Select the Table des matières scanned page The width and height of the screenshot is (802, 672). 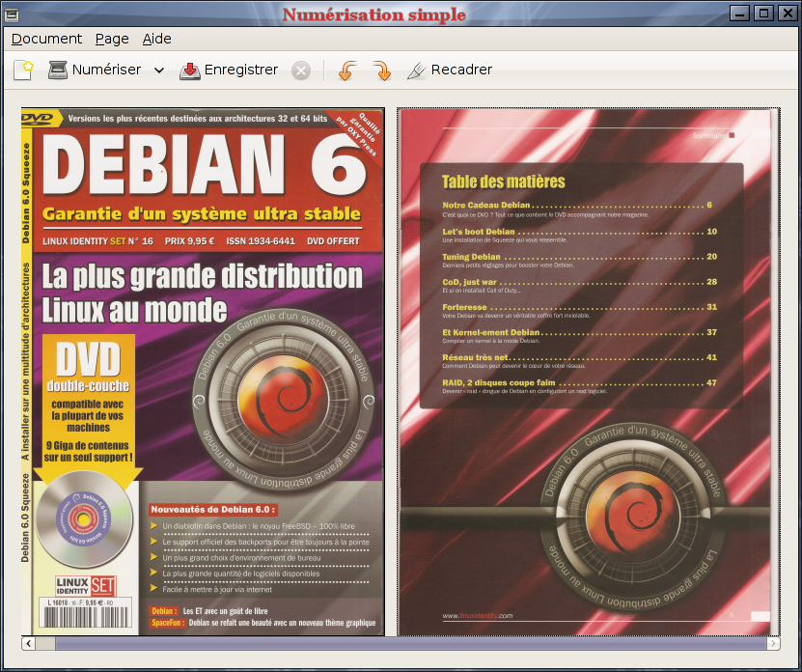588,372
